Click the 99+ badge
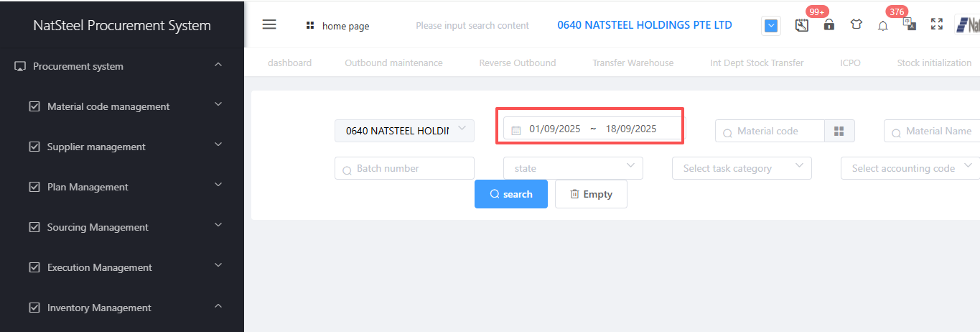 (x=817, y=11)
